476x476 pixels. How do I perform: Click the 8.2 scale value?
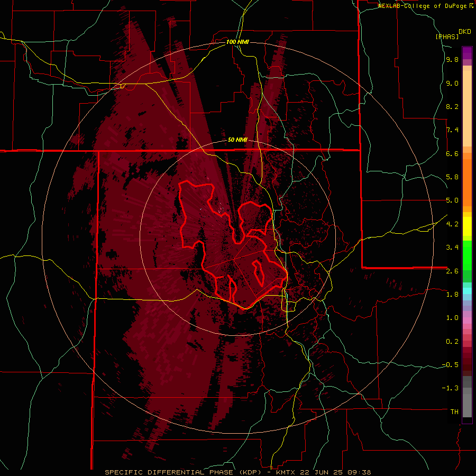tap(452, 106)
